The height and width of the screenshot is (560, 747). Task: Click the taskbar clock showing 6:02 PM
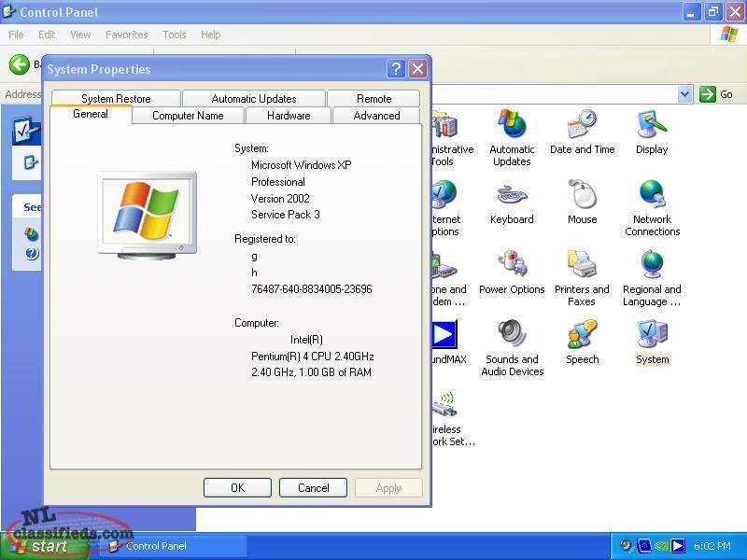712,546
